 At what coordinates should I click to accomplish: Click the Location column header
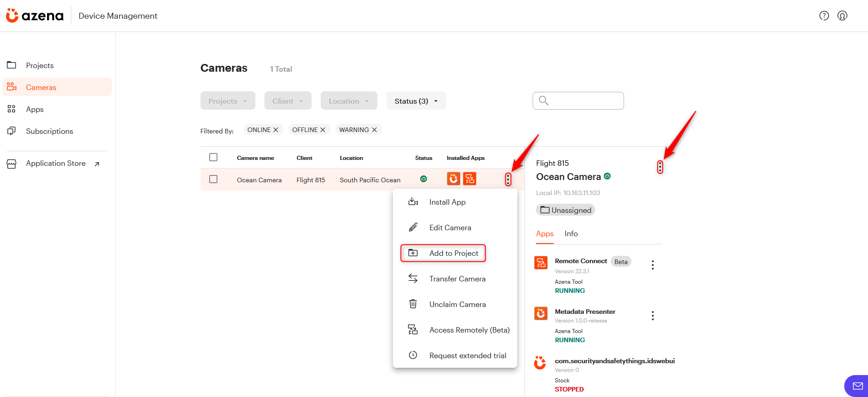351,158
